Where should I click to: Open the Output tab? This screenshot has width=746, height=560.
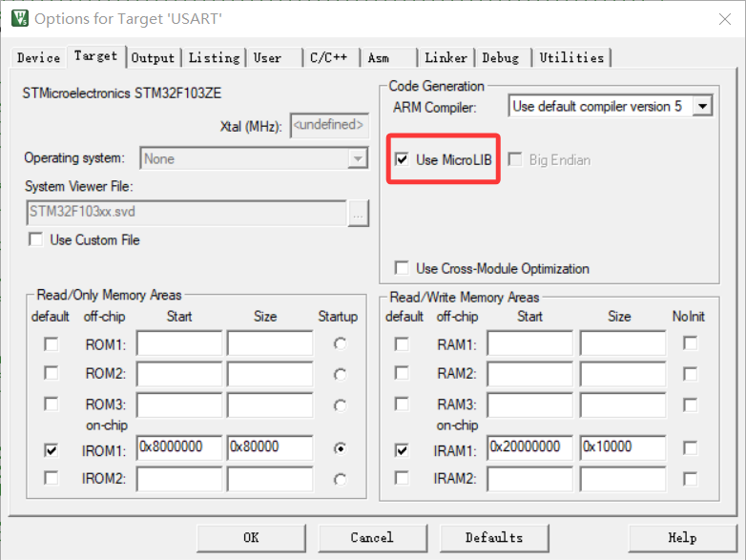click(x=153, y=58)
